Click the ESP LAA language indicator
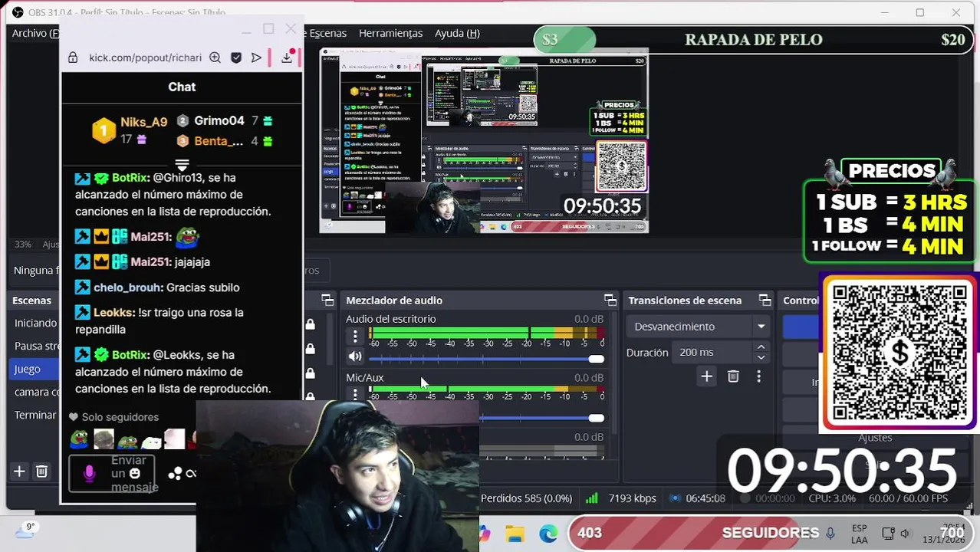Viewport: 980px width, 552px height. (x=860, y=534)
